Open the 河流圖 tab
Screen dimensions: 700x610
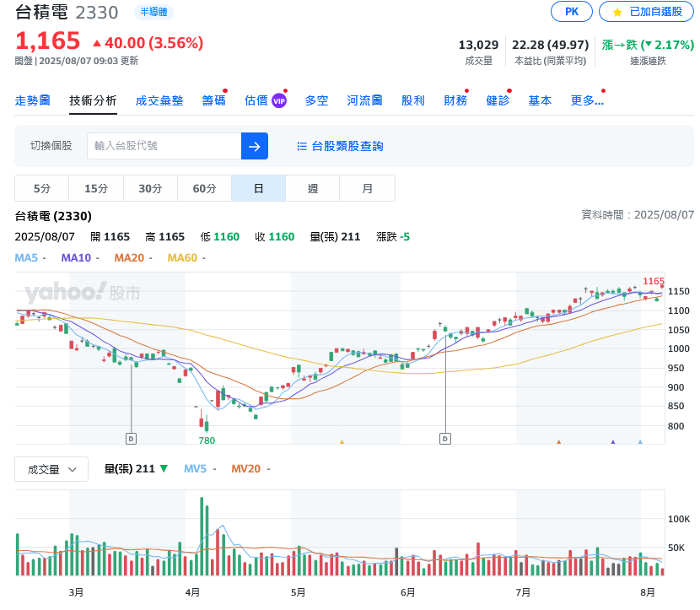tap(364, 100)
